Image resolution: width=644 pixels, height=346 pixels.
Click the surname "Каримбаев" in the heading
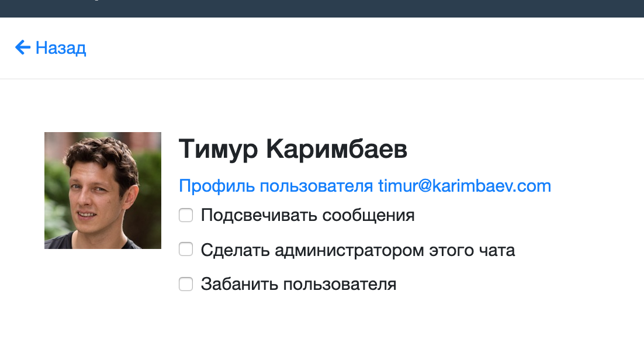[x=337, y=149]
